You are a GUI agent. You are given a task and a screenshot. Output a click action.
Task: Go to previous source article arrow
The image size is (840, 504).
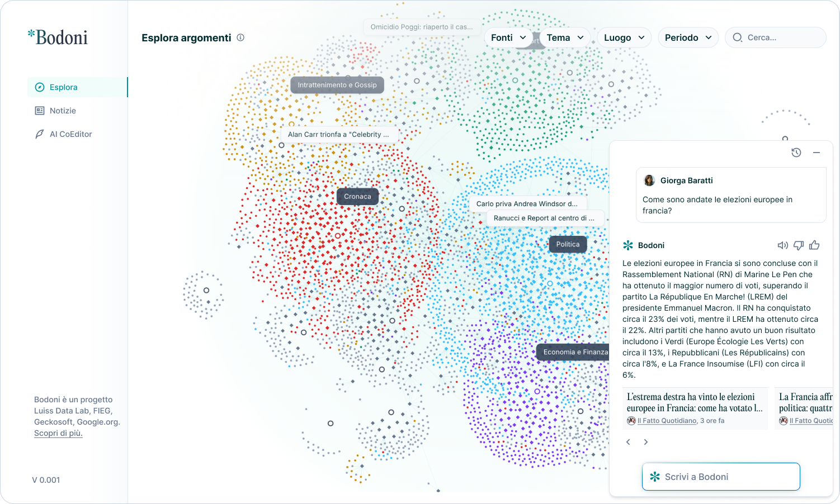pos(628,442)
